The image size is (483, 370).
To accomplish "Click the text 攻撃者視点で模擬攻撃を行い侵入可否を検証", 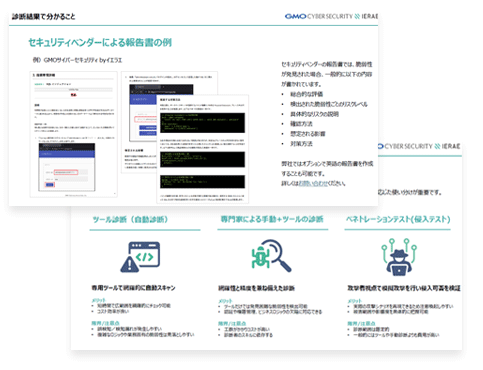I will coord(404,288).
